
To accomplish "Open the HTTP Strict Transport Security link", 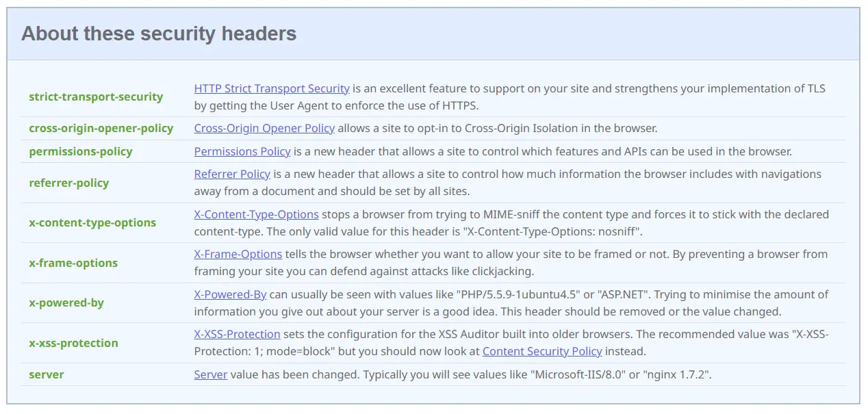I will [x=272, y=89].
